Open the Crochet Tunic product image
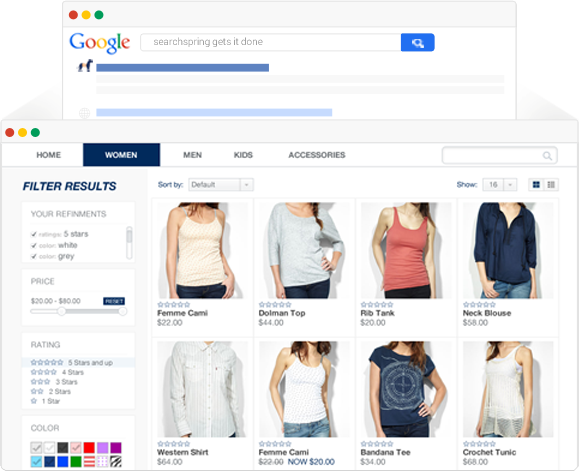579x471 pixels. pos(508,389)
